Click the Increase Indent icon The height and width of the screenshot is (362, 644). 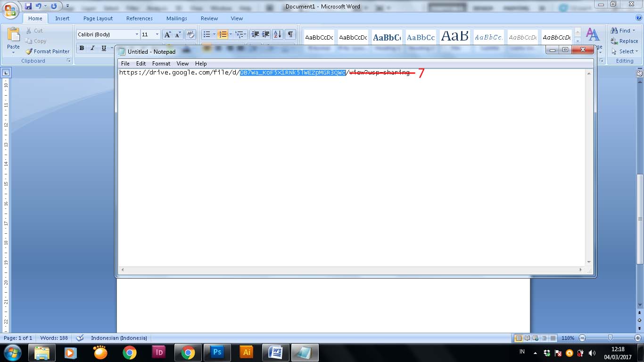coord(266,34)
